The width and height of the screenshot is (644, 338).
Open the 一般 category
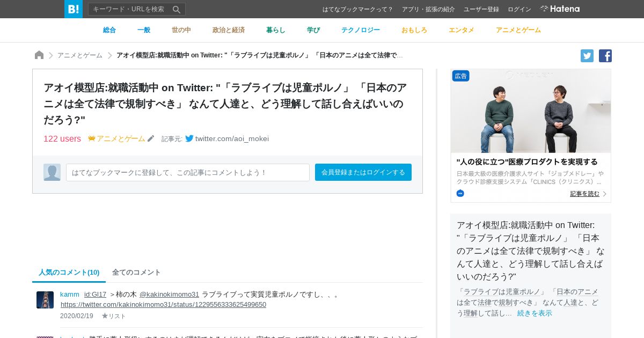point(144,30)
